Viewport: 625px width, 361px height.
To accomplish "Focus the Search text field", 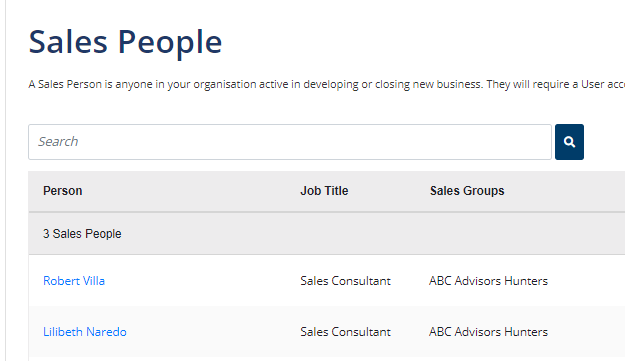I will [x=290, y=142].
